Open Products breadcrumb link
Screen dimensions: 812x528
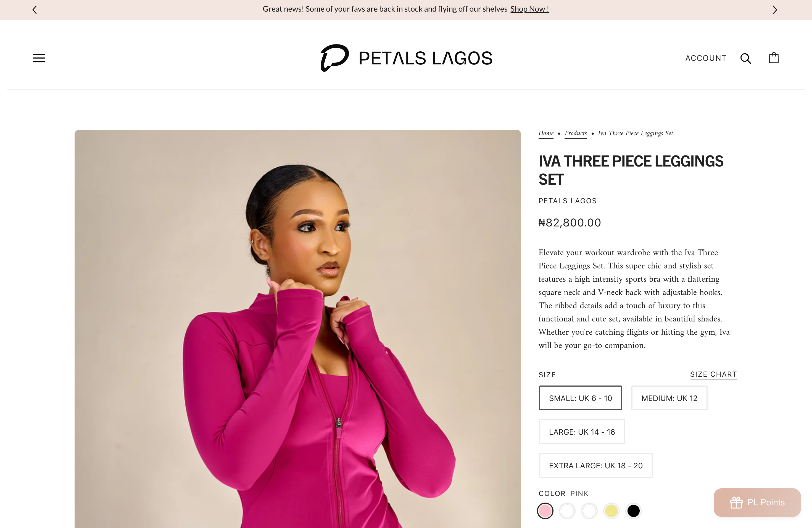click(576, 133)
